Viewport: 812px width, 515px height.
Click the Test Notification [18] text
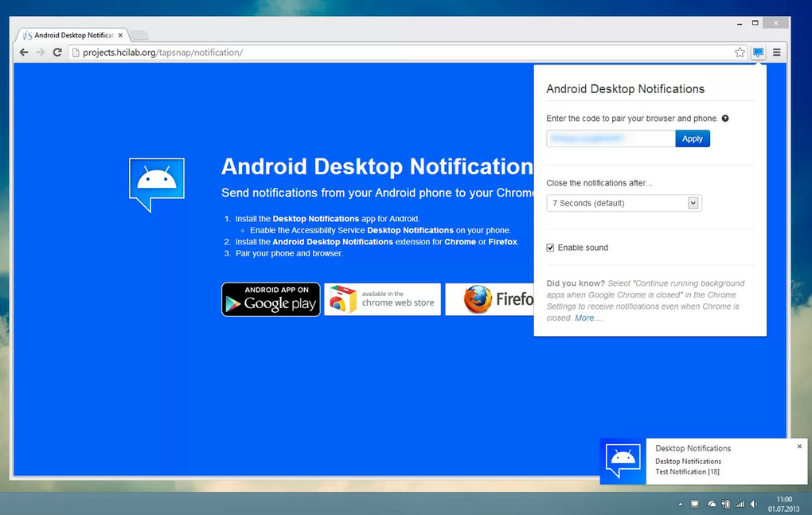(x=687, y=471)
